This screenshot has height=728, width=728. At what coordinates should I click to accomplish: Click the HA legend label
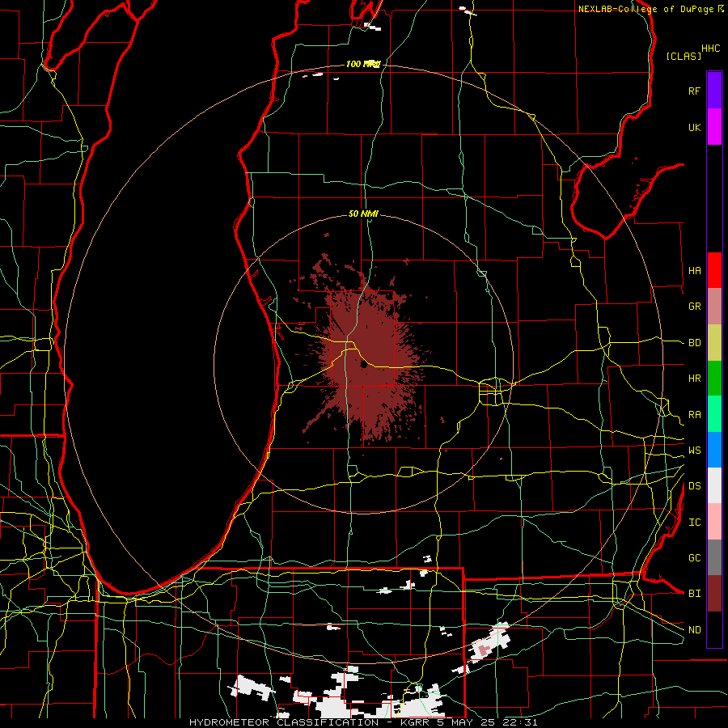[x=695, y=271]
